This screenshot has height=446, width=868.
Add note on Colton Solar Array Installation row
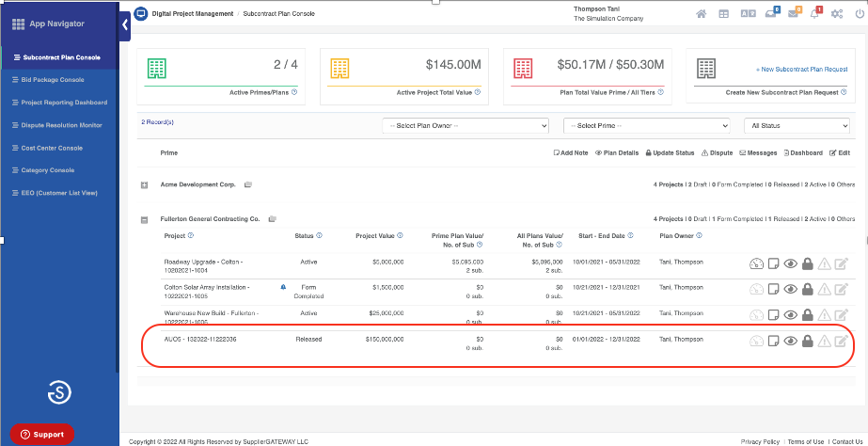[x=773, y=289]
